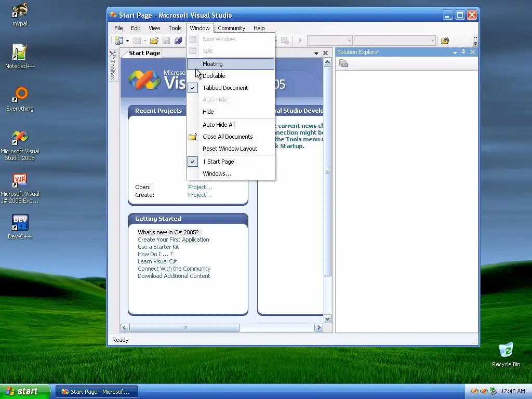Open the File menu
532x399 pixels.
click(x=118, y=28)
